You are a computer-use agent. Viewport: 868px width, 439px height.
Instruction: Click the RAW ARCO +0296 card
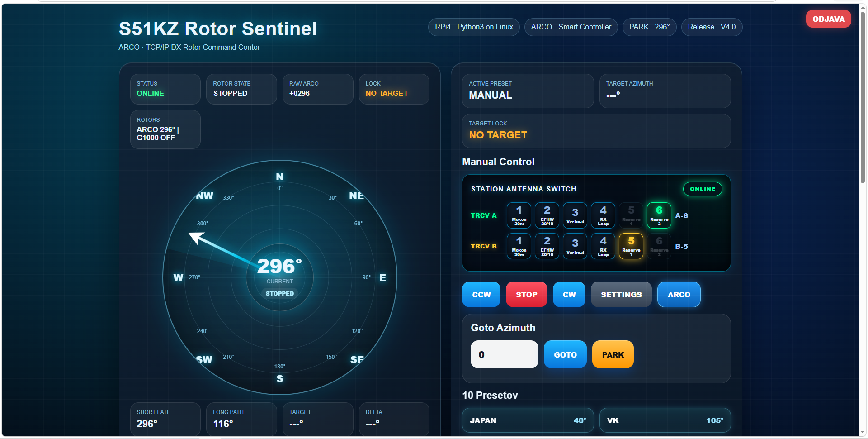point(318,89)
